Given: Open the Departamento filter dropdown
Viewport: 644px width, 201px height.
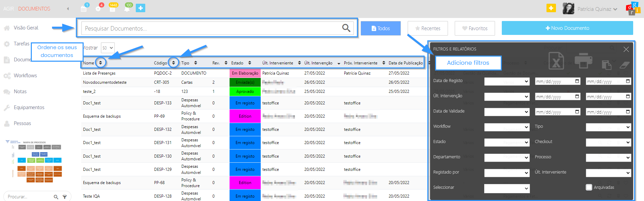Looking at the screenshot, I should [507, 157].
